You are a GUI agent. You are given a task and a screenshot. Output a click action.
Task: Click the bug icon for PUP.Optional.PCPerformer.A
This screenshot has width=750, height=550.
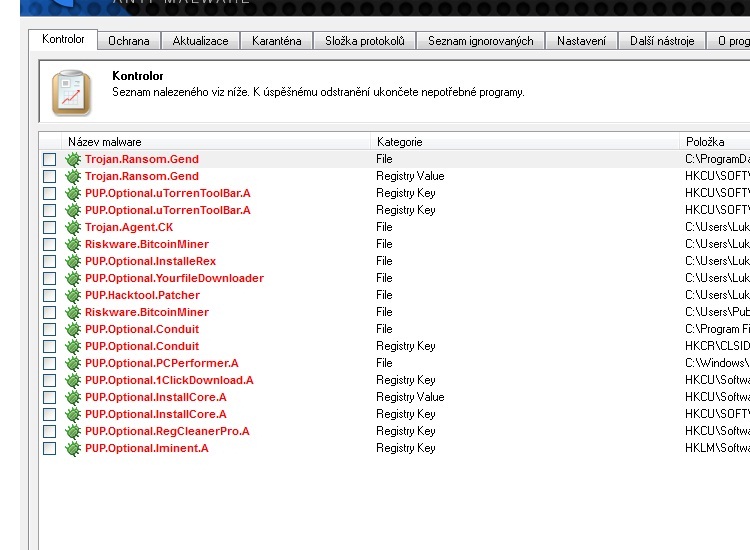(73, 363)
